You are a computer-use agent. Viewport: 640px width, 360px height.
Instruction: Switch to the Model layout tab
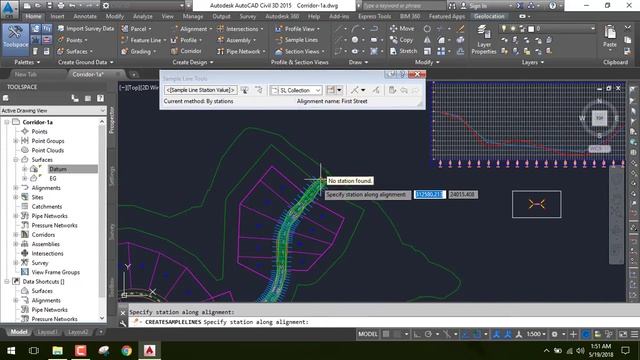(19, 332)
